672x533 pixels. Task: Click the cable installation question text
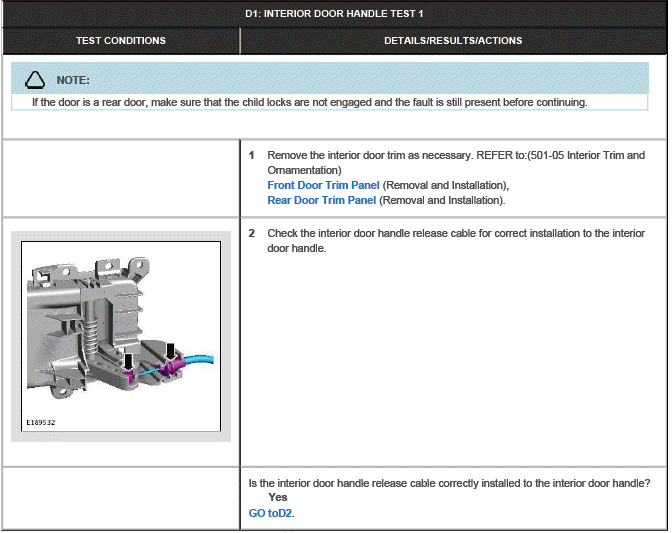449,483
